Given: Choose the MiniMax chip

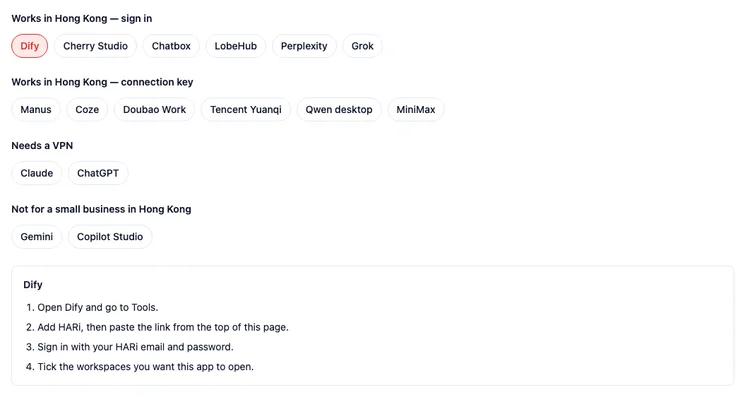Looking at the screenshot, I should [x=416, y=110].
